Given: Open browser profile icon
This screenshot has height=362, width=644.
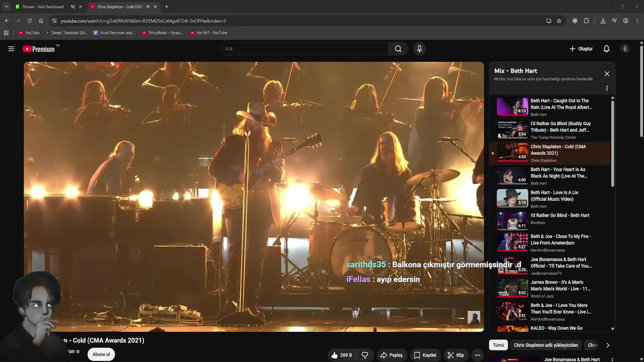Looking at the screenshot, I should click(x=626, y=21).
